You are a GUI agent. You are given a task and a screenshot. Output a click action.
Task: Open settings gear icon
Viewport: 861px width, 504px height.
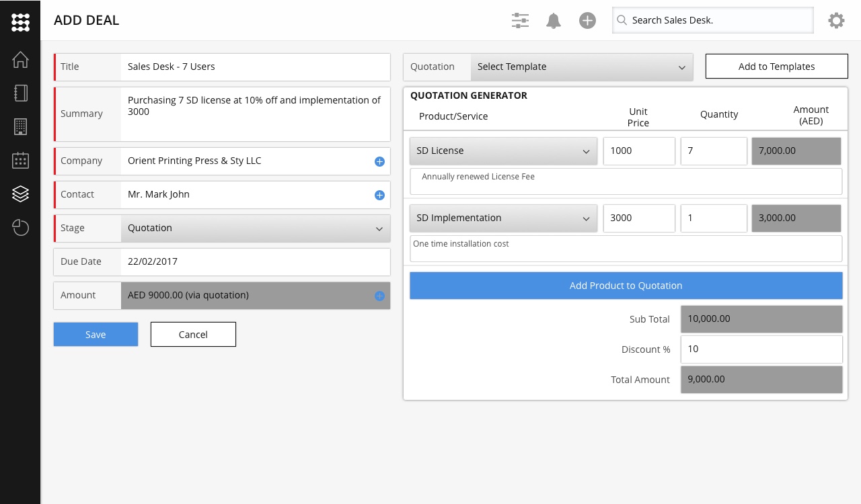coord(836,21)
